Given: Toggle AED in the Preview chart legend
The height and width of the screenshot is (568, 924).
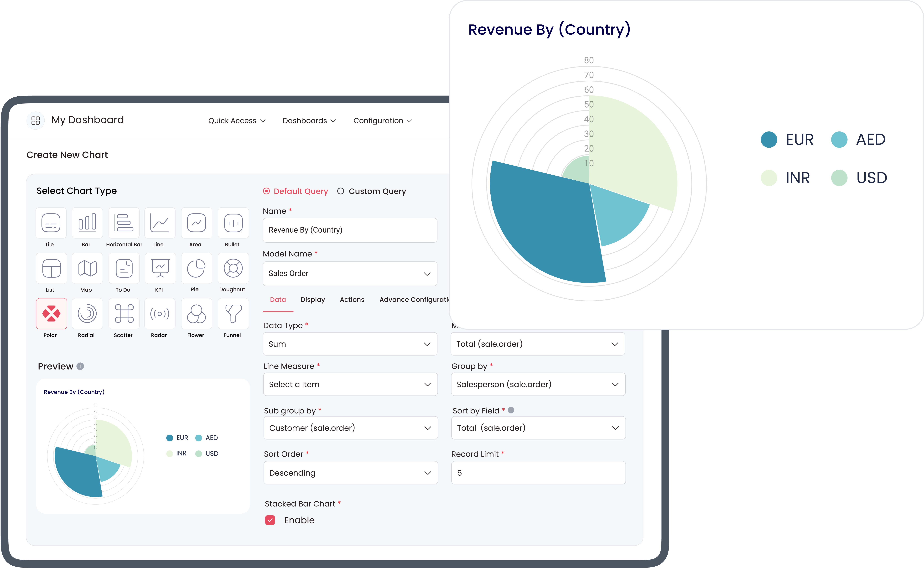Looking at the screenshot, I should coord(207,438).
